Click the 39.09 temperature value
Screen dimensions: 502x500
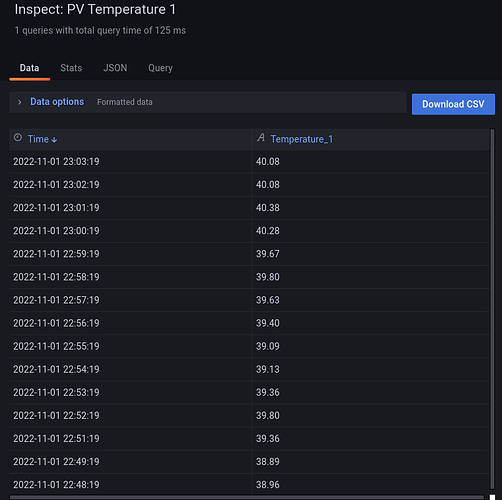coord(268,346)
